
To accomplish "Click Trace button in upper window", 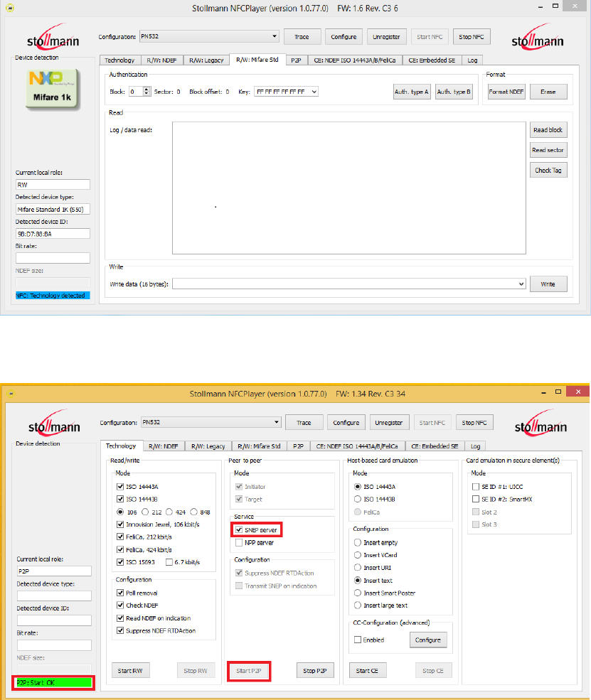I will point(302,37).
